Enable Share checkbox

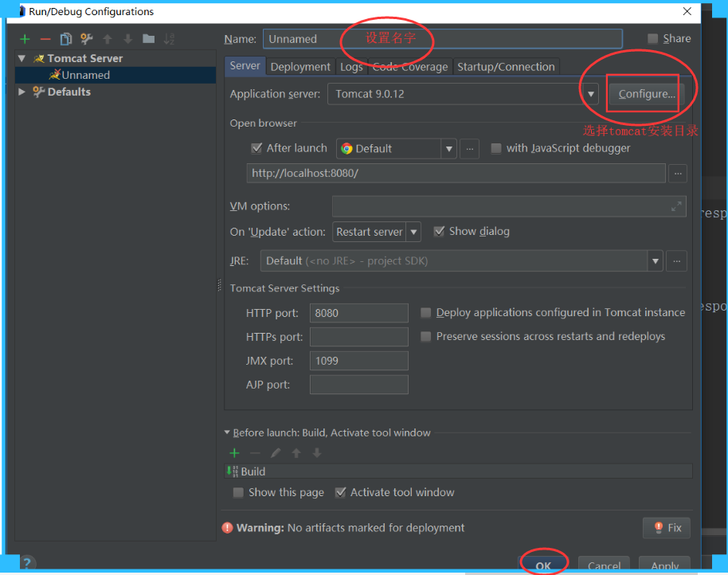pyautogui.click(x=652, y=38)
